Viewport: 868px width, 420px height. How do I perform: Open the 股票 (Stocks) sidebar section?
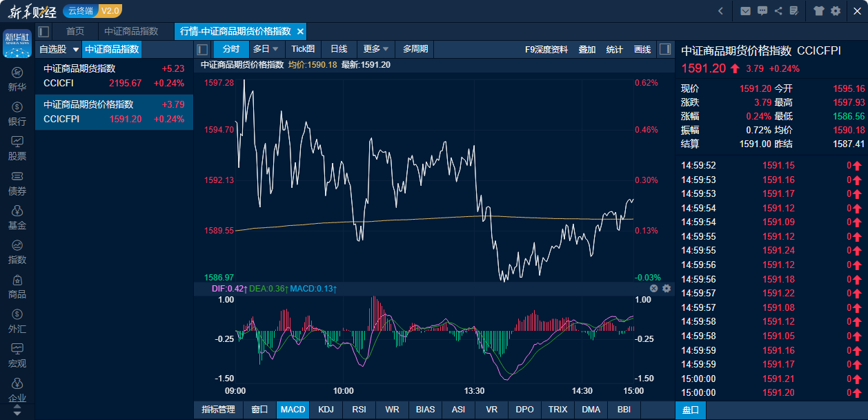point(17,148)
